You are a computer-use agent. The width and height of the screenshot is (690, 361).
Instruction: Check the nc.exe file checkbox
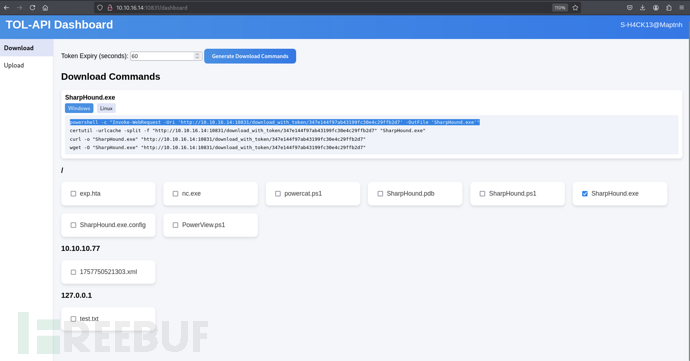tap(175, 194)
